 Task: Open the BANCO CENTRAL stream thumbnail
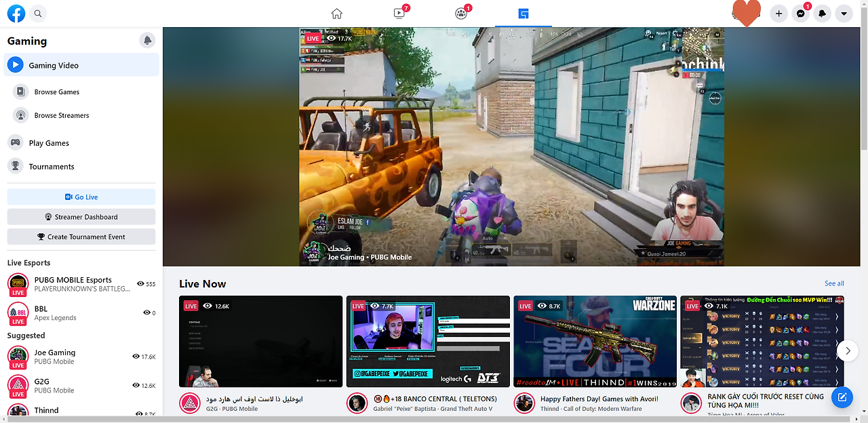tap(428, 342)
